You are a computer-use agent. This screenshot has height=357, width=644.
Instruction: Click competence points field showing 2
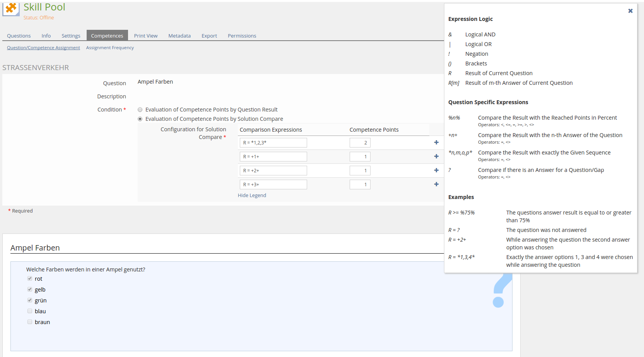click(360, 143)
